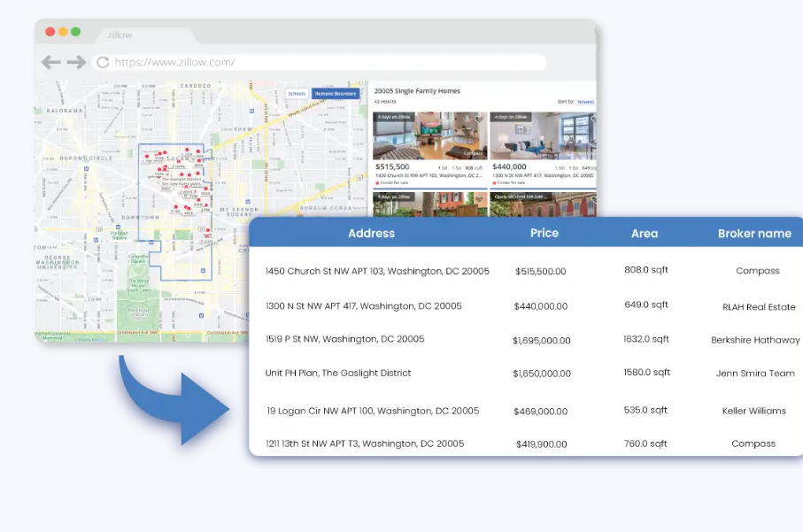Click the $469,000.00 price cell
This screenshot has height=532, width=803.
point(541,411)
